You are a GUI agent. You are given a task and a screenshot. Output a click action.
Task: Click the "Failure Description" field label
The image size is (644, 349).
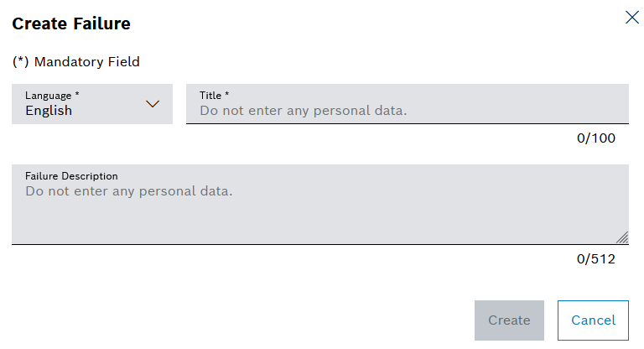pos(71,176)
